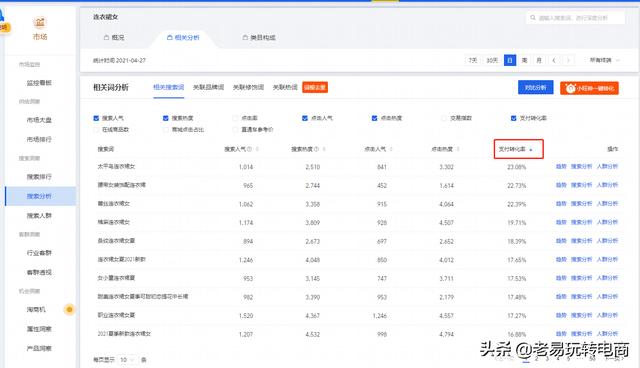
Task: Click help icon next to 搜索人气 column
Action: click(x=249, y=149)
